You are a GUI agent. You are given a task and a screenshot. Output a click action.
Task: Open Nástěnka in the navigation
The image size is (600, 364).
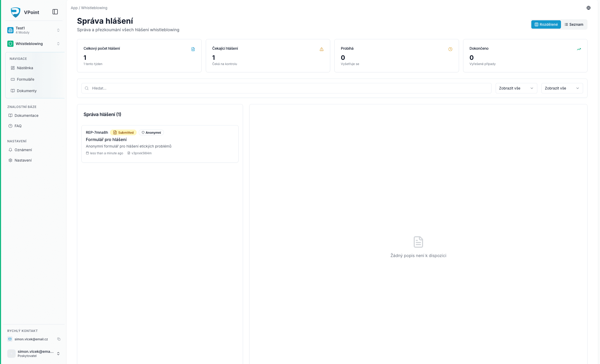pos(25,68)
